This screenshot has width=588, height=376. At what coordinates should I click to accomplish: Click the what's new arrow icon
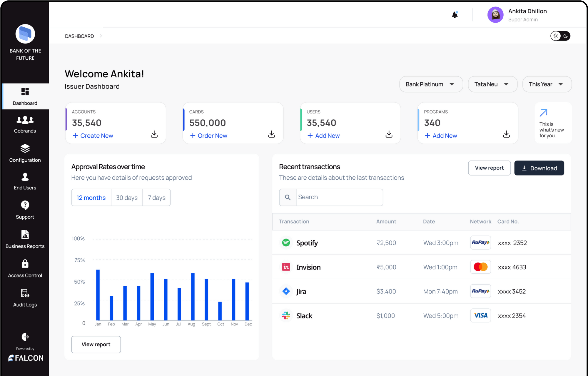point(543,113)
